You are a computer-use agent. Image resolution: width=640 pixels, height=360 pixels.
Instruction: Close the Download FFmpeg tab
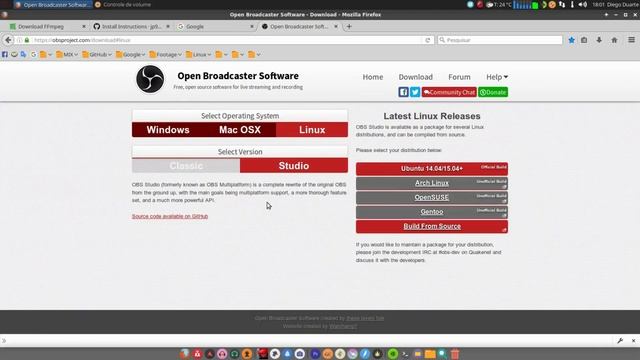coord(84,27)
